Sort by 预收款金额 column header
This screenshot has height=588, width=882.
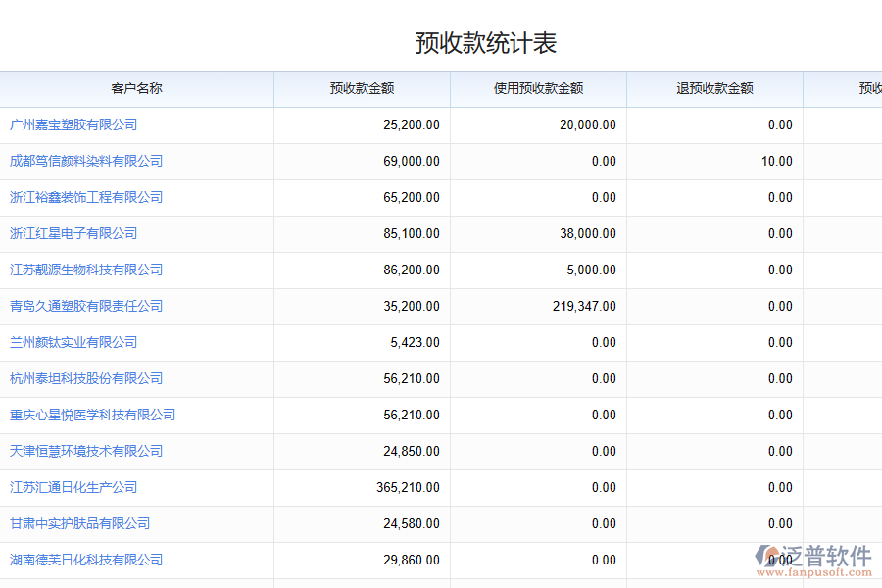coord(360,88)
